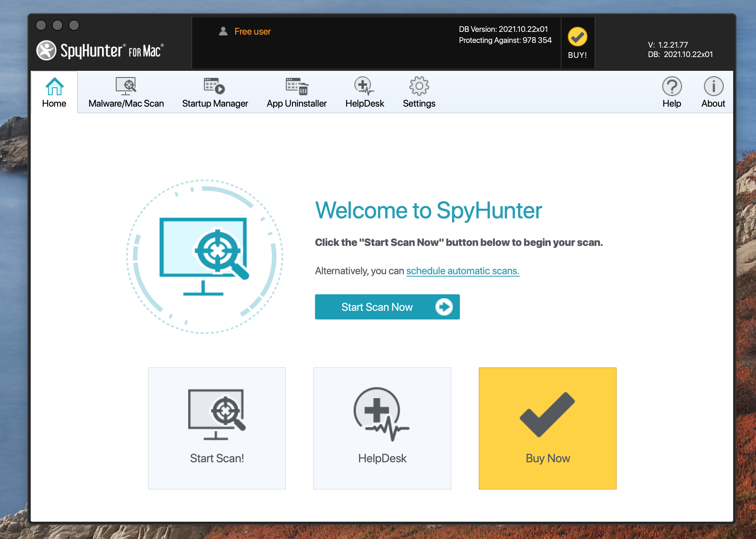Screen dimensions: 756x539
Task: Click the DB Version text in header
Action: click(x=503, y=29)
